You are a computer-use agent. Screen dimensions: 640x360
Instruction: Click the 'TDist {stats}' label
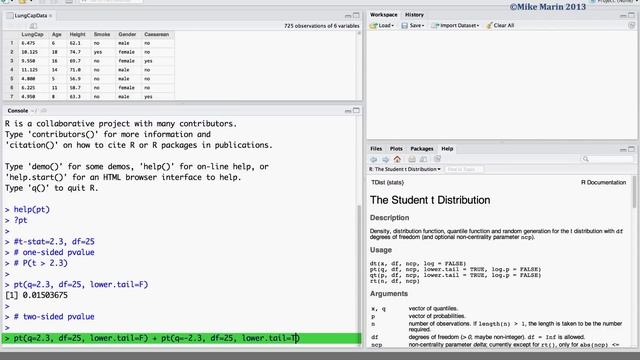point(387,182)
